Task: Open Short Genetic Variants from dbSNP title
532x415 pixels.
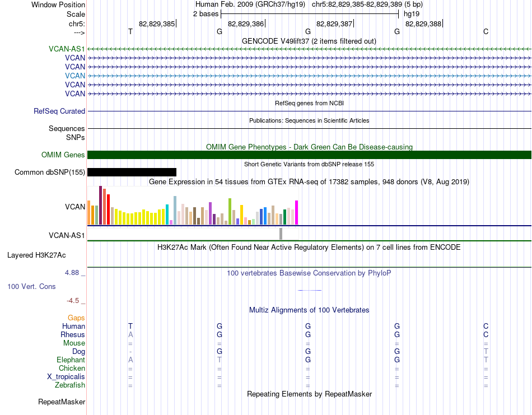Action: coord(309,164)
